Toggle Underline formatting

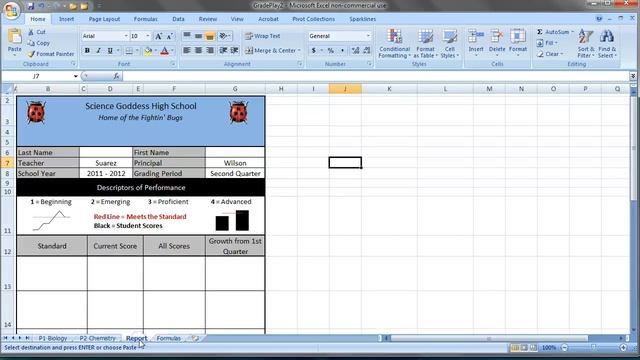pos(110,51)
